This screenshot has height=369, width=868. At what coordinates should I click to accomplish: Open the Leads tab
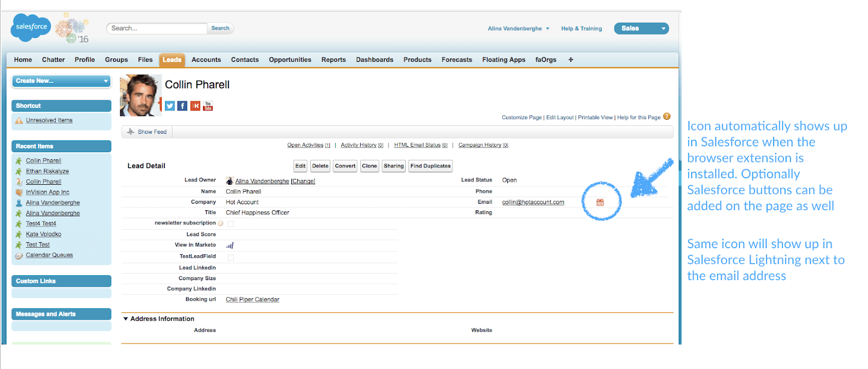click(x=172, y=60)
